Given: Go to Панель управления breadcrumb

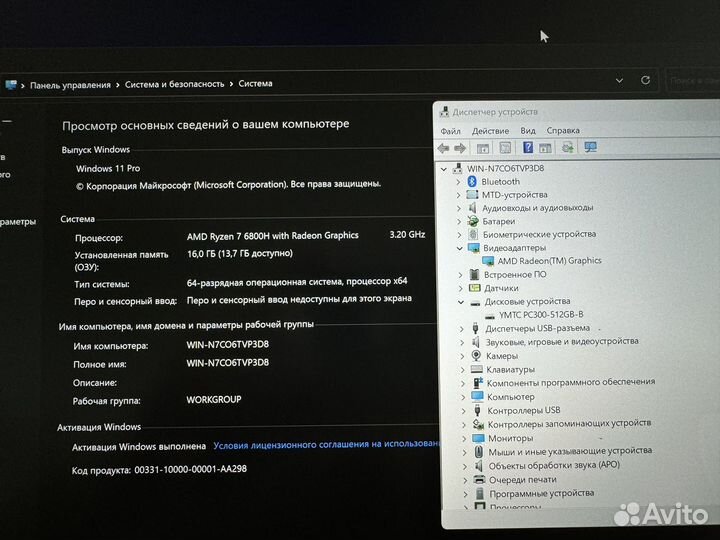Looking at the screenshot, I should [x=70, y=85].
